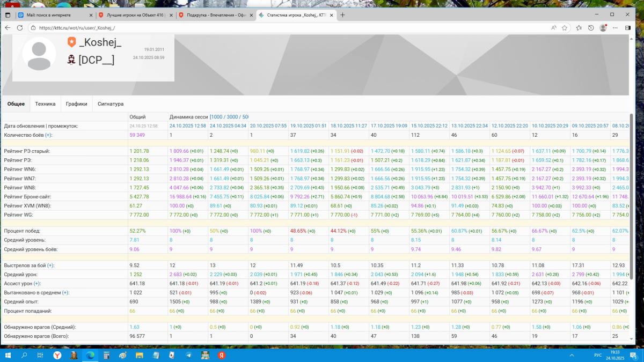Open File Explorer folder icon in taskbar
Screen dimensions: 644x362
click(139, 355)
